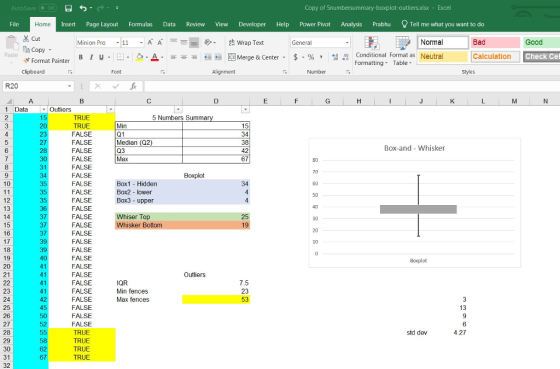Open the borders button

pos(120,57)
